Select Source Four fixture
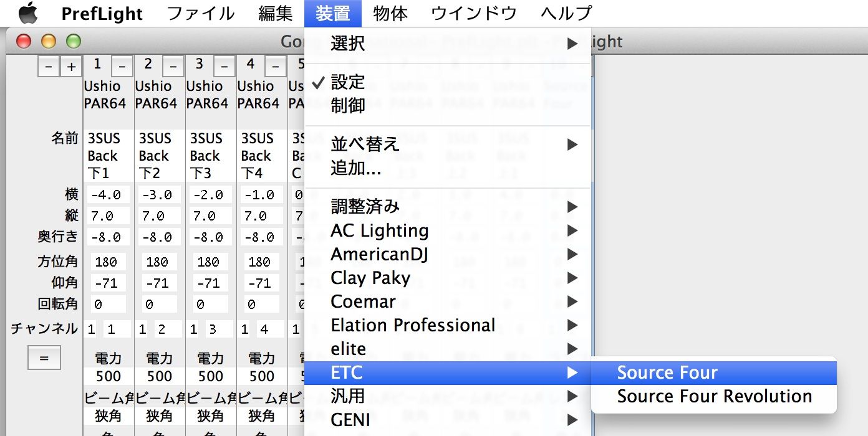 (714, 372)
